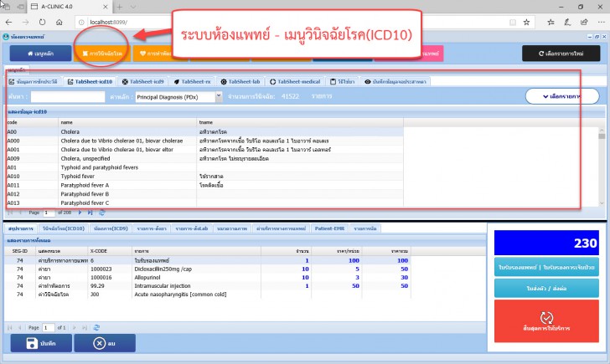
Task: Select the Paratyphoid fever A row
Action: pyautogui.click(x=204, y=185)
